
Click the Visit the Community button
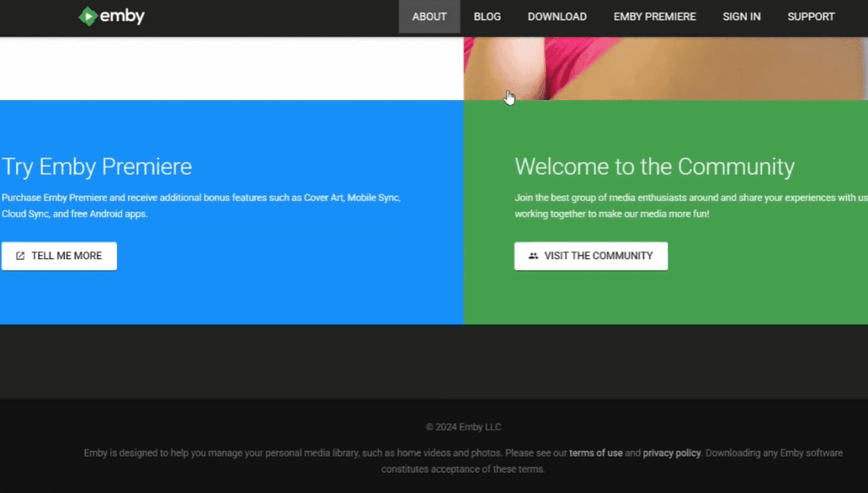coord(591,256)
